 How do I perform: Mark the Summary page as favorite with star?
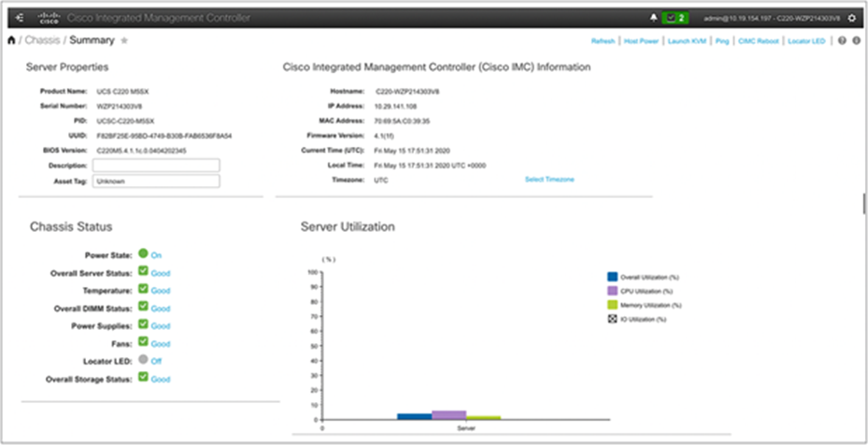point(124,40)
